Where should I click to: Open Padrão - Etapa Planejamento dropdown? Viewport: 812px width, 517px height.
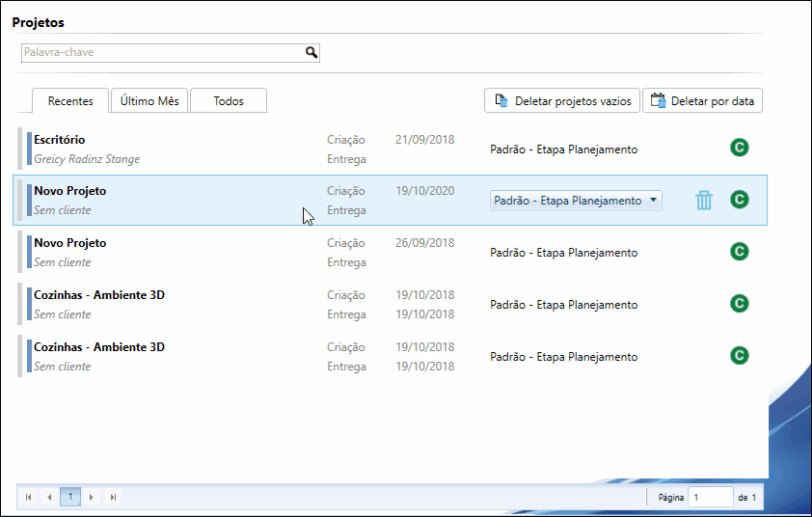point(576,201)
